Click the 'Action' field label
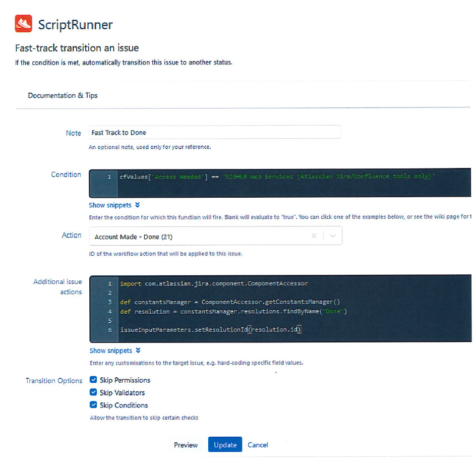The height and width of the screenshot is (466, 476). point(72,236)
